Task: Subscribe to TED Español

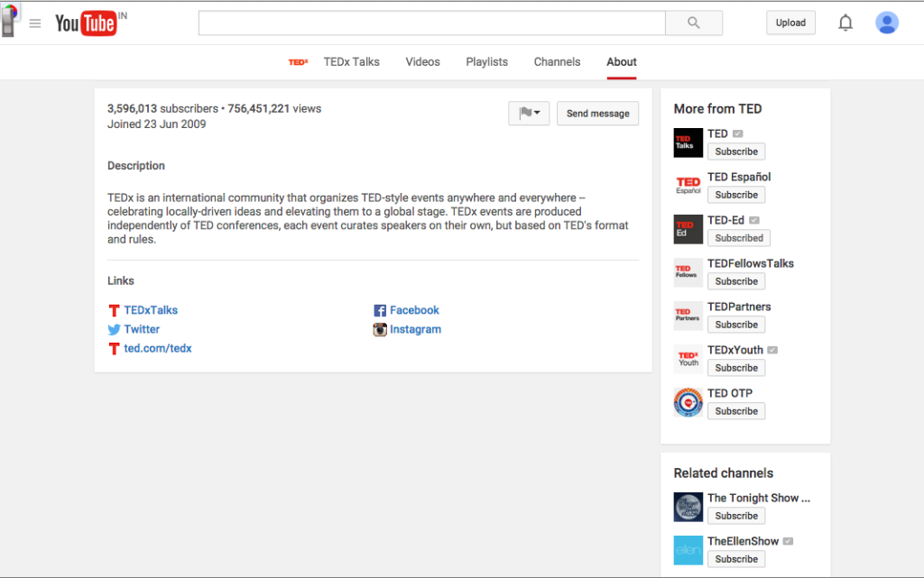Action: pos(736,195)
